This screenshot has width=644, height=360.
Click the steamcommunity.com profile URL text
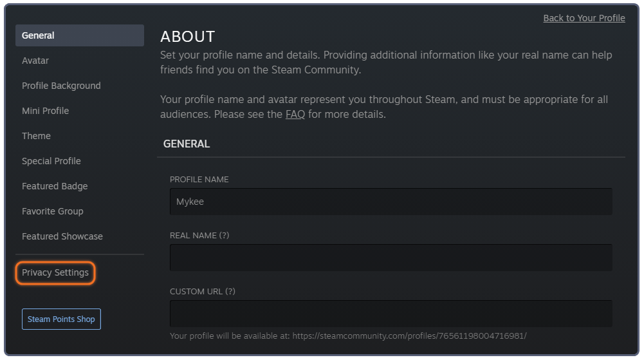point(409,336)
